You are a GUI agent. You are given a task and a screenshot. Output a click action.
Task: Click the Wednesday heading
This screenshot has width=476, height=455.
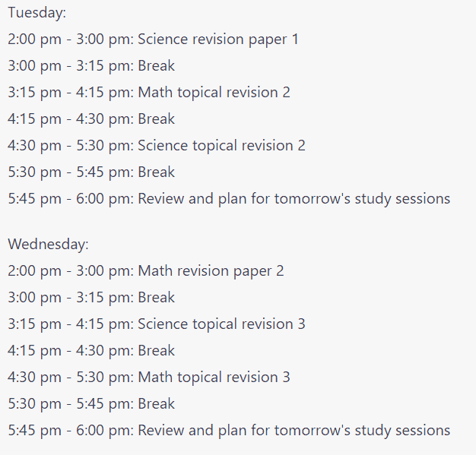tap(48, 245)
